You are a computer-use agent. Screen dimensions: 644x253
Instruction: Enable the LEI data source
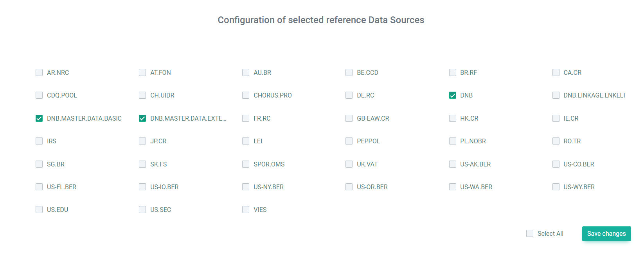click(x=246, y=141)
